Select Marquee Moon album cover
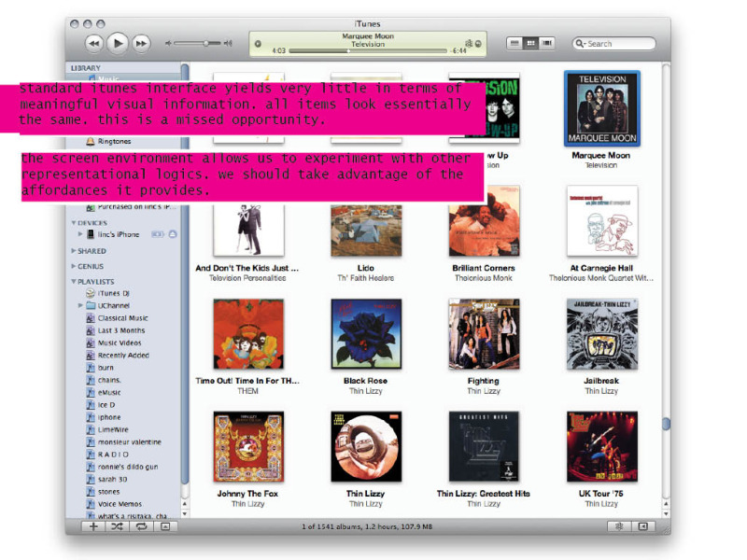This screenshot has height=560, width=747. [x=601, y=108]
